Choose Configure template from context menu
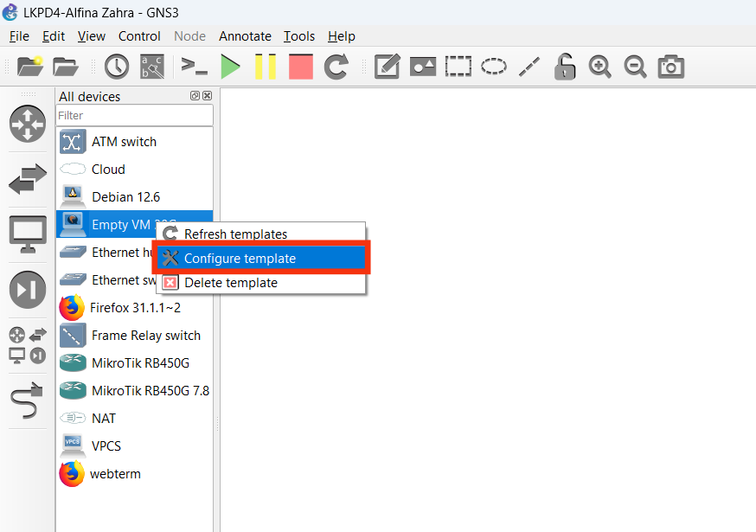 240,259
